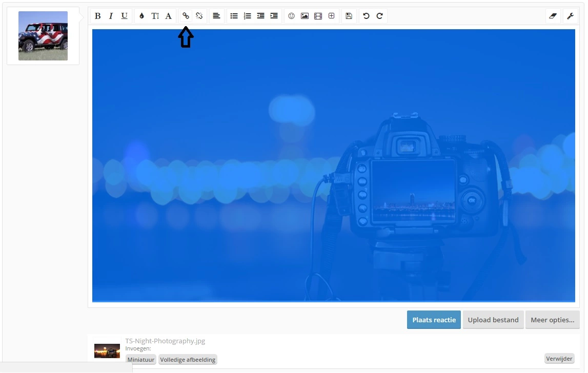Click the Jeep user avatar
The image size is (588, 373).
[43, 36]
